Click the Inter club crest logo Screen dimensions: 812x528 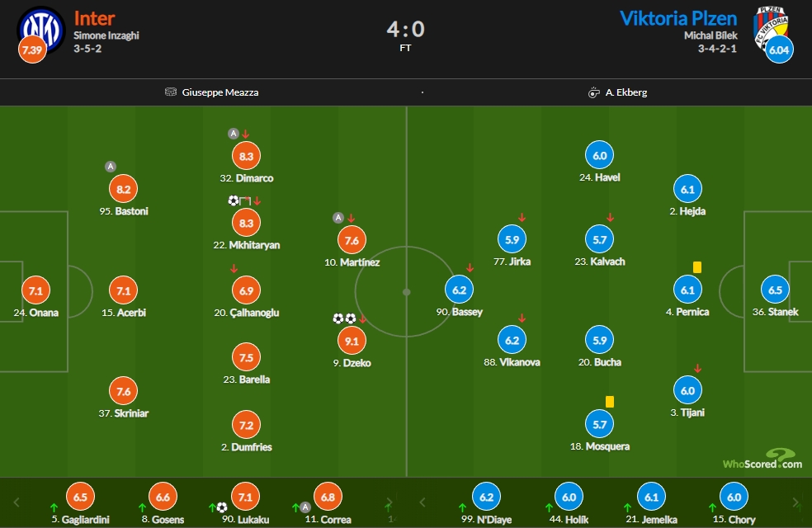[41, 29]
